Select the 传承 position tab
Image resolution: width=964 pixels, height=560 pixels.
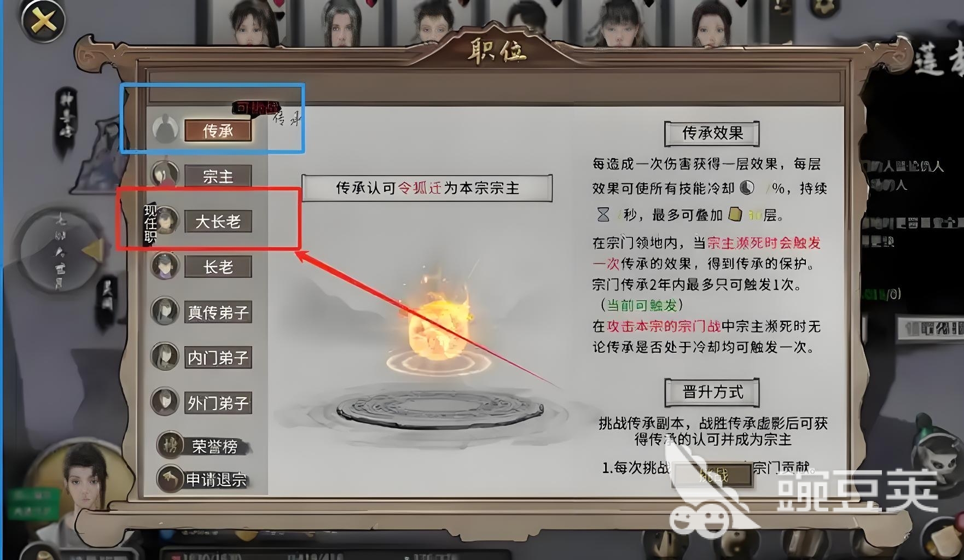218,131
